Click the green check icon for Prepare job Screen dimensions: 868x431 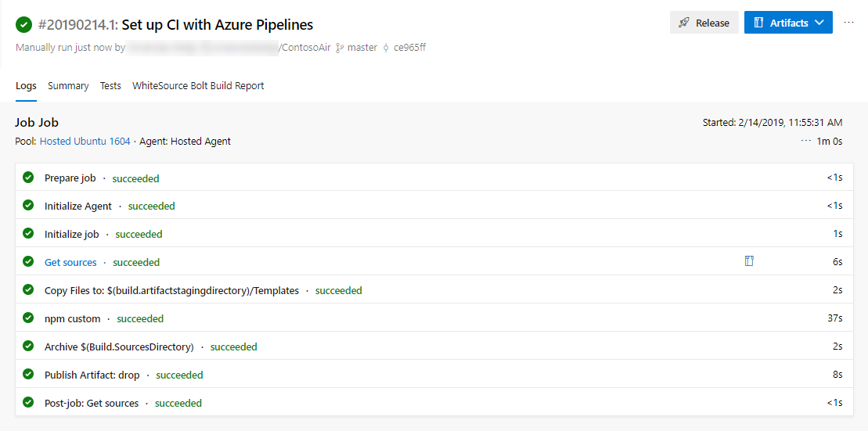[28, 178]
